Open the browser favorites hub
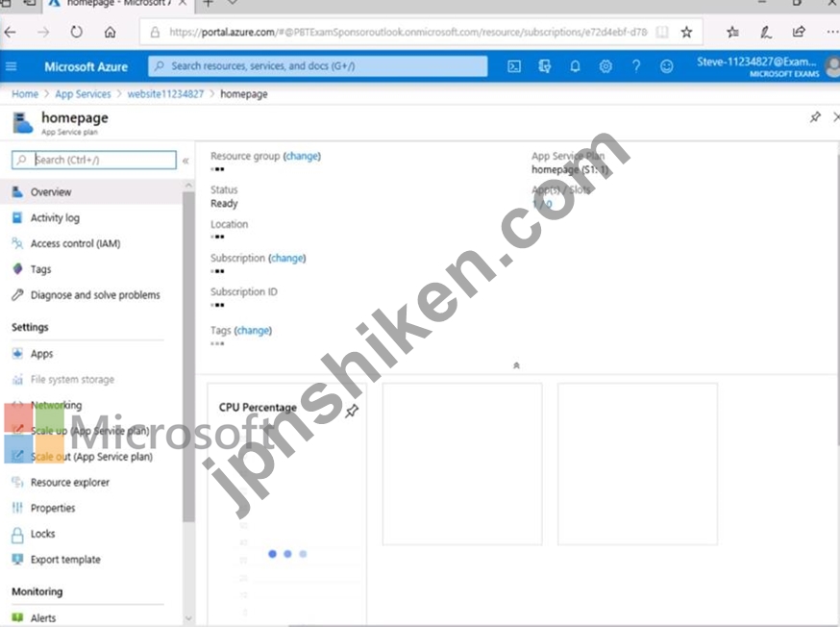Screen dimensions: 840x627 tap(732, 32)
